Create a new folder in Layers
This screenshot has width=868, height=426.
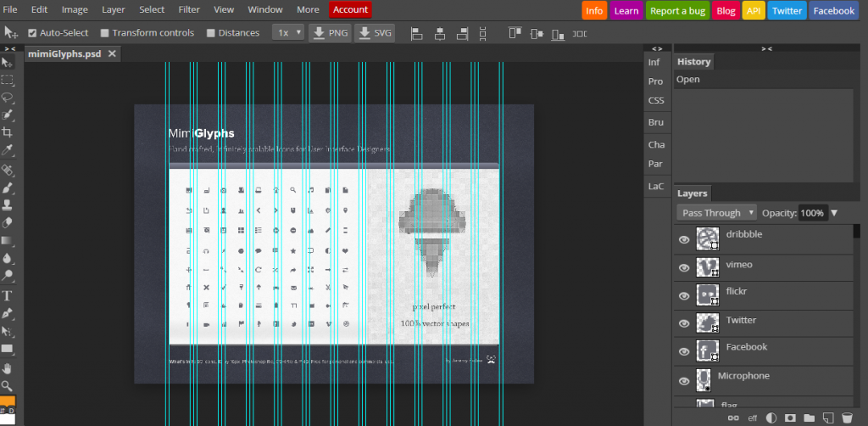point(810,418)
